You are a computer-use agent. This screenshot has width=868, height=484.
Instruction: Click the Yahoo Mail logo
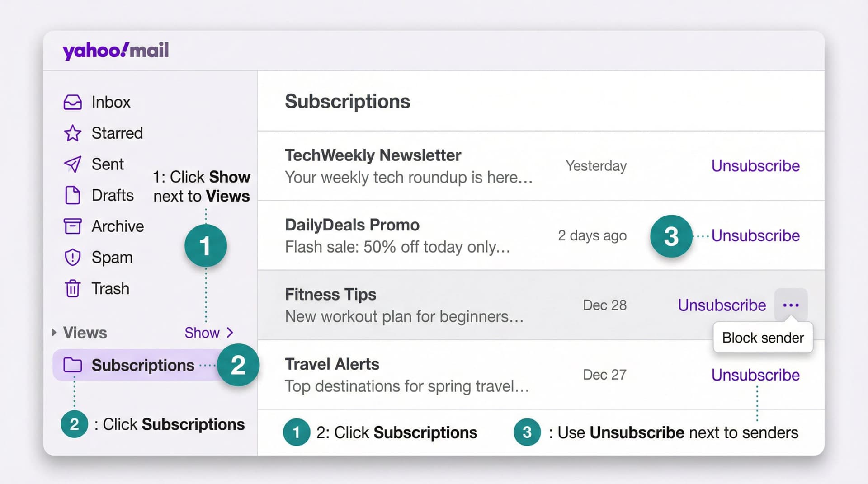click(116, 50)
